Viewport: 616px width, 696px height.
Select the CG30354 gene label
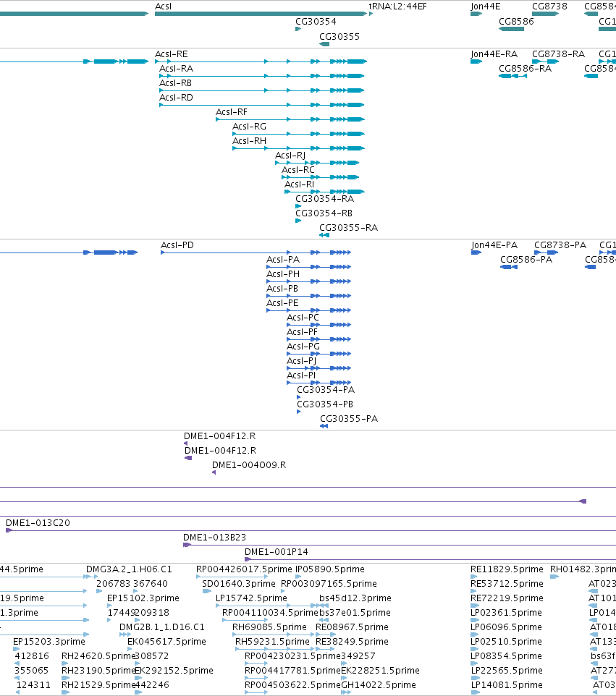click(x=316, y=22)
